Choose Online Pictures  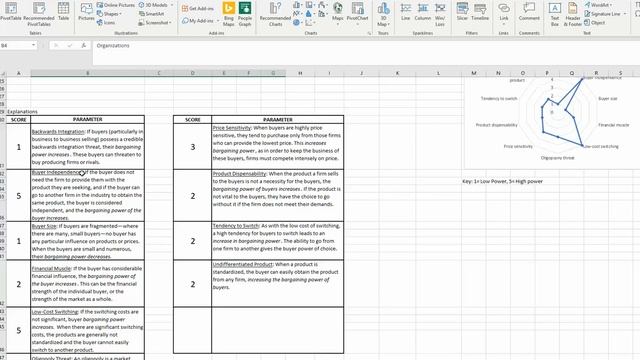(116, 5)
